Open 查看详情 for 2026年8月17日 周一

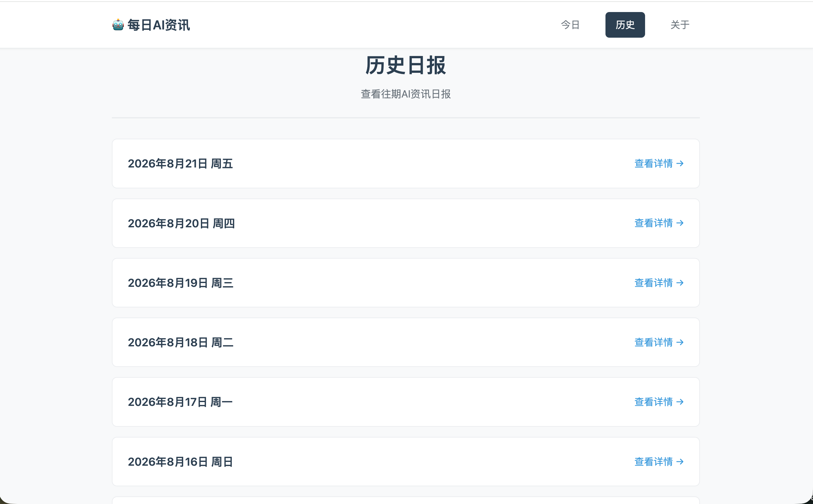[659, 402]
